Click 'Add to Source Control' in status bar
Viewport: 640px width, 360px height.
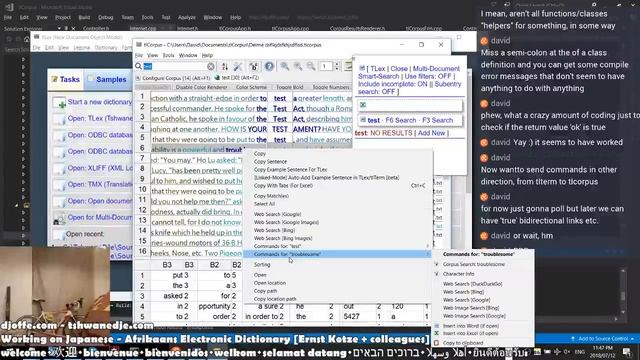click(602, 339)
